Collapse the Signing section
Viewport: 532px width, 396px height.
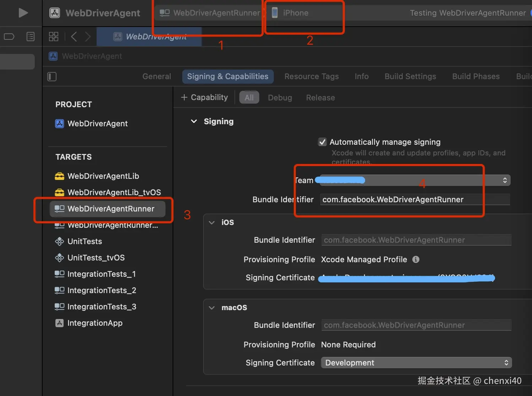pyautogui.click(x=194, y=121)
